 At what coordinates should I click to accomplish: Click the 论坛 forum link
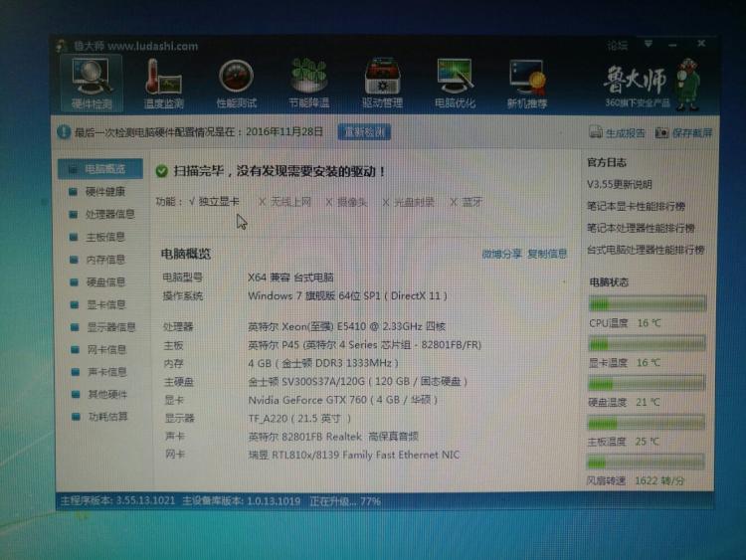point(617,46)
